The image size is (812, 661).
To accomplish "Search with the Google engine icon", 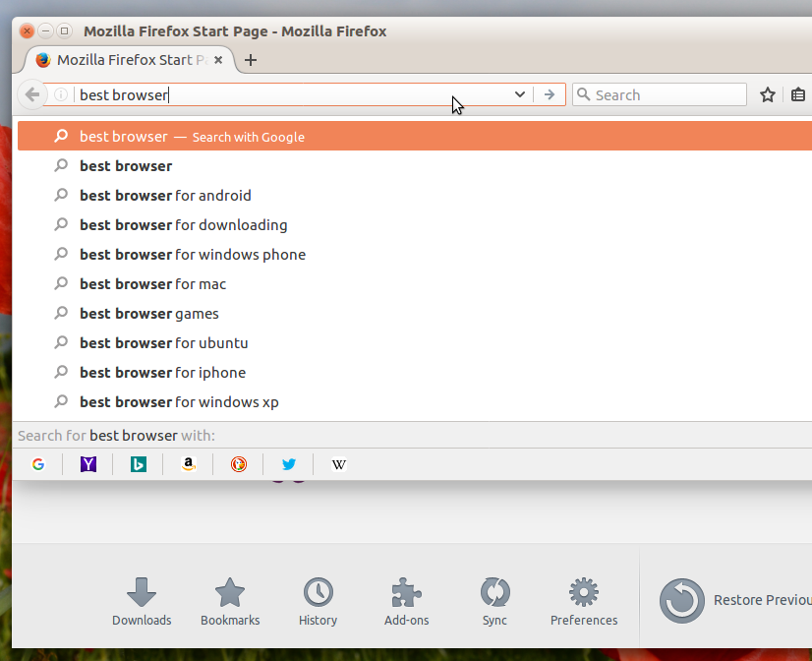I will pyautogui.click(x=37, y=464).
